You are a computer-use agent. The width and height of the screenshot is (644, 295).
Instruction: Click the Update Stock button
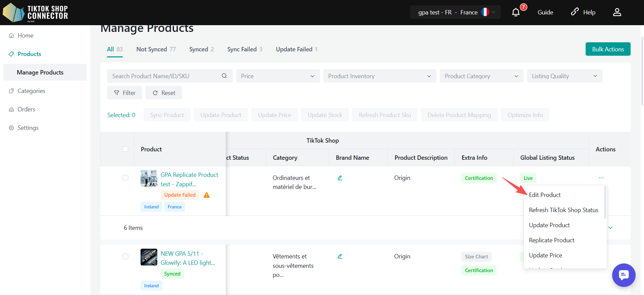(325, 115)
